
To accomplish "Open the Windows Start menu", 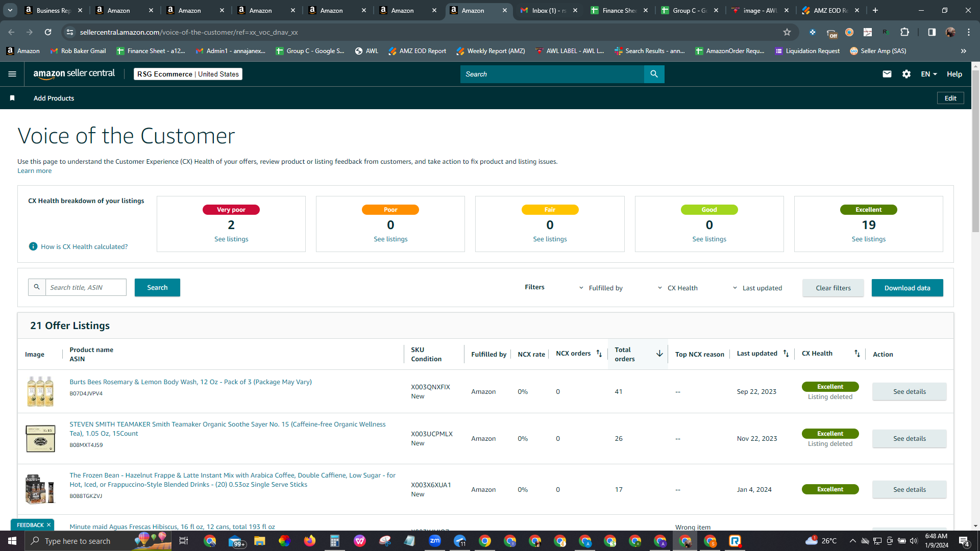I will pos(12,541).
